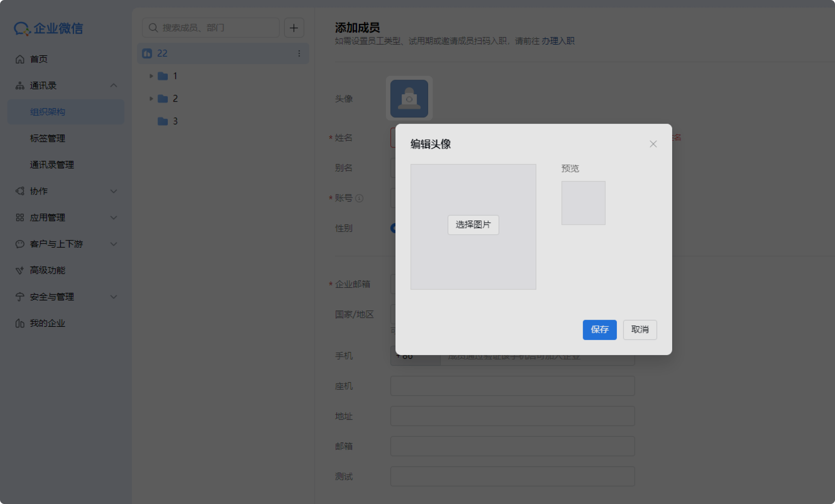Click the folder icon of department 2
This screenshot has width=835, height=504.
pyautogui.click(x=163, y=99)
